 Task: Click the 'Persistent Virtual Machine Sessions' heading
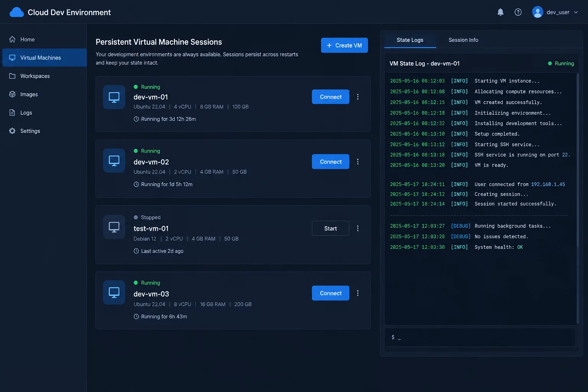click(159, 42)
